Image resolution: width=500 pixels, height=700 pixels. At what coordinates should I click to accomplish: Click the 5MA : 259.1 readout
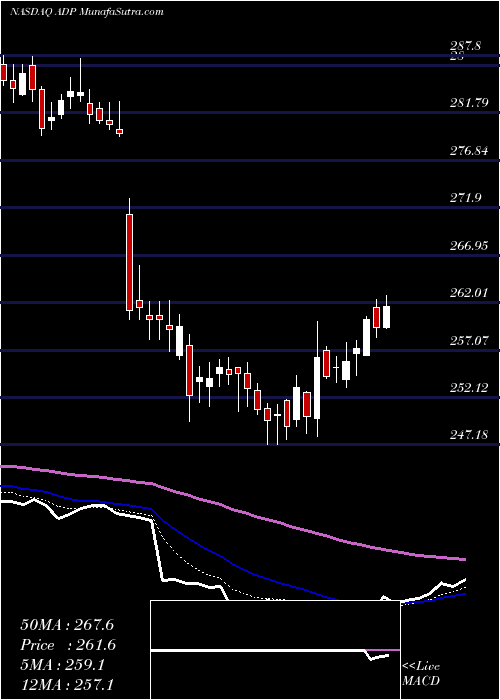coord(63,665)
